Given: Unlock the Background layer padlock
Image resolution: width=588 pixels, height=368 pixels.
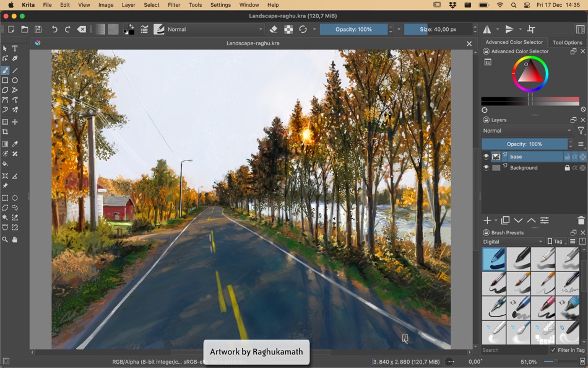Looking at the screenshot, I should (x=568, y=168).
